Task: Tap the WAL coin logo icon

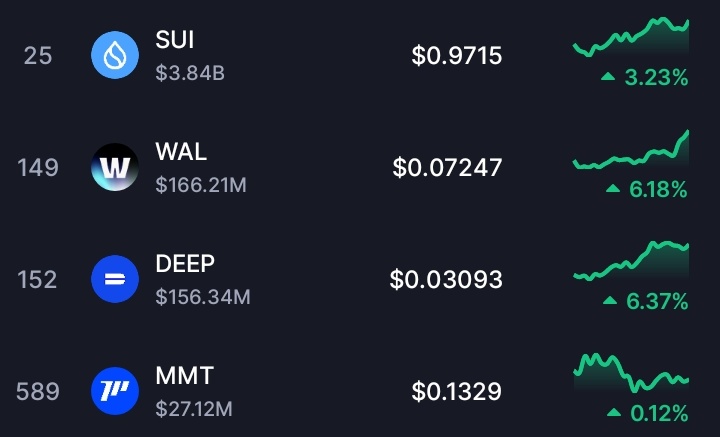Action: [x=114, y=167]
